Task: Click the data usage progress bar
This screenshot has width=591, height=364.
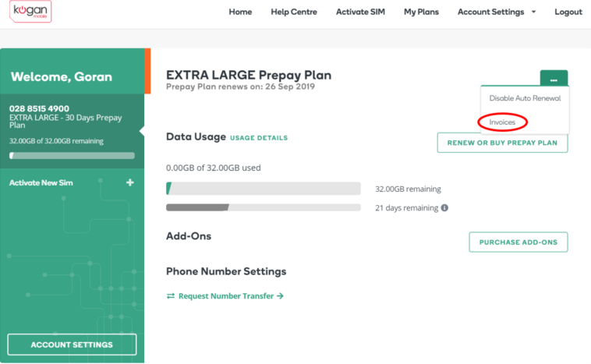Action: [264, 189]
